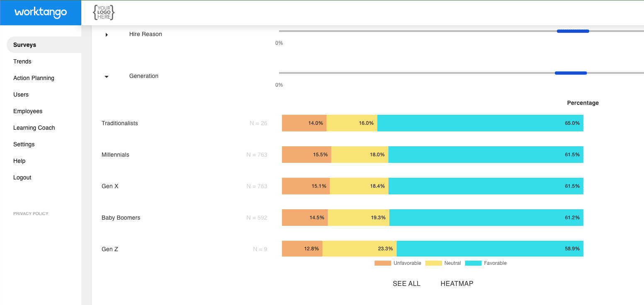Open the Employees section
The height and width of the screenshot is (305, 644).
tap(27, 111)
